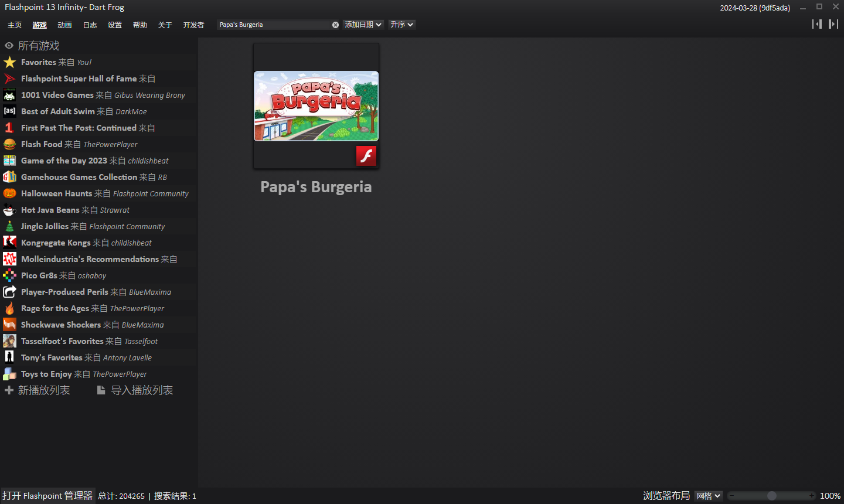Click 新播放列表 to create a playlist

pos(38,390)
